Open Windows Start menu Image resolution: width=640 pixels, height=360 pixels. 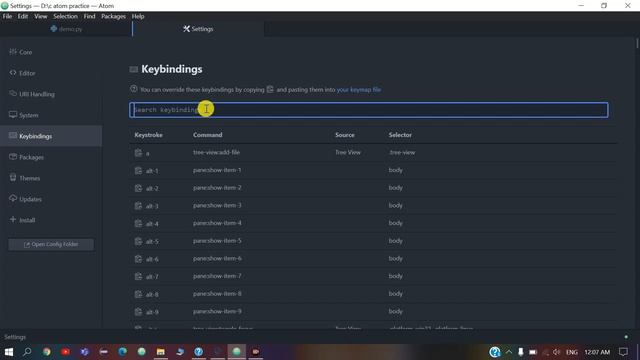coord(9,352)
